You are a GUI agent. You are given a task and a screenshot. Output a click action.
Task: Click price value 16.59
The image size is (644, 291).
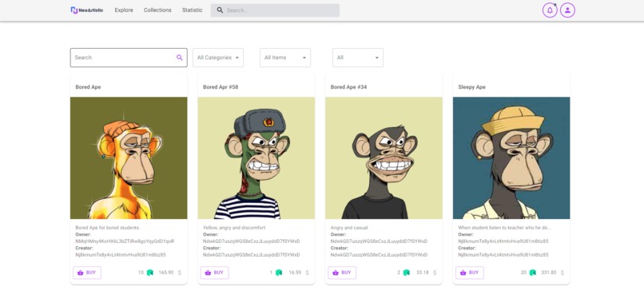point(295,273)
